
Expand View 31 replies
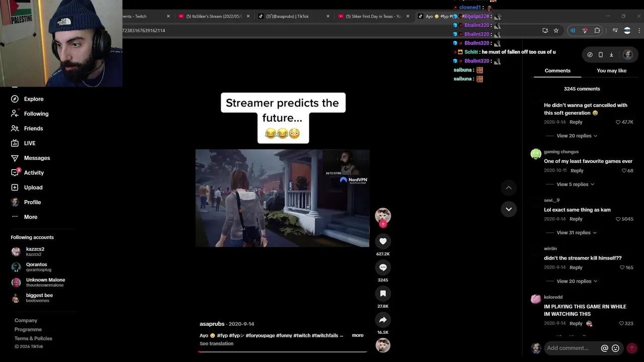coord(577,233)
